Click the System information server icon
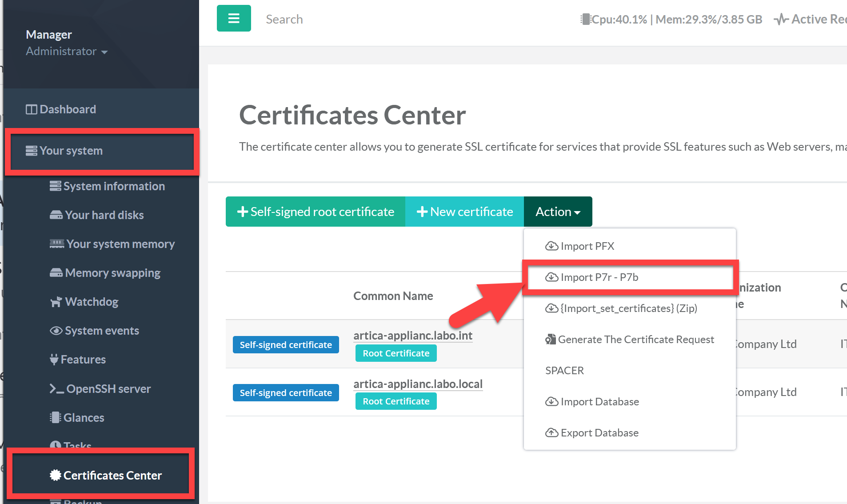 click(x=55, y=186)
